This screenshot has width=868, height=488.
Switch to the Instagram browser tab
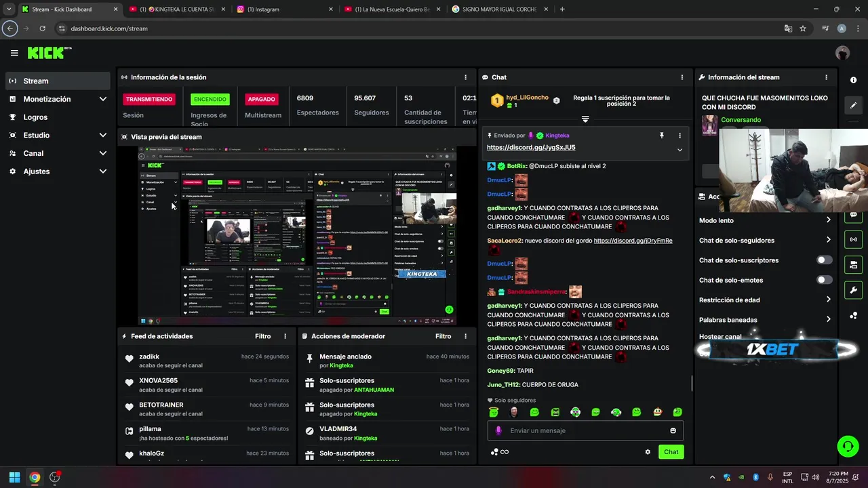[x=283, y=9]
